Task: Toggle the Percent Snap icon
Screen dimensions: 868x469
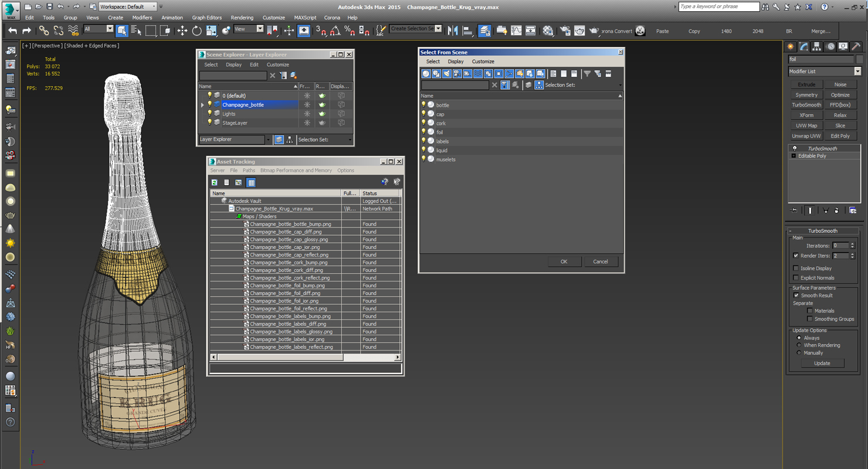Action: pos(350,30)
